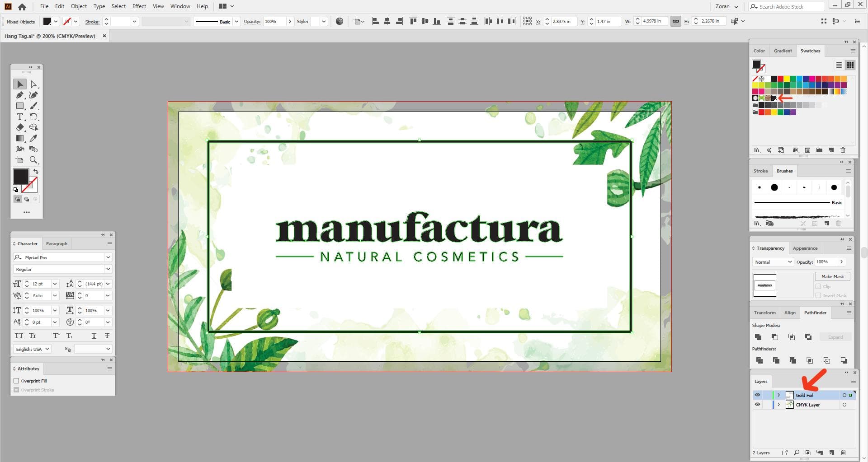The height and width of the screenshot is (462, 868).
Task: Toggle visibility of the CMYK Layer
Action: [757, 404]
